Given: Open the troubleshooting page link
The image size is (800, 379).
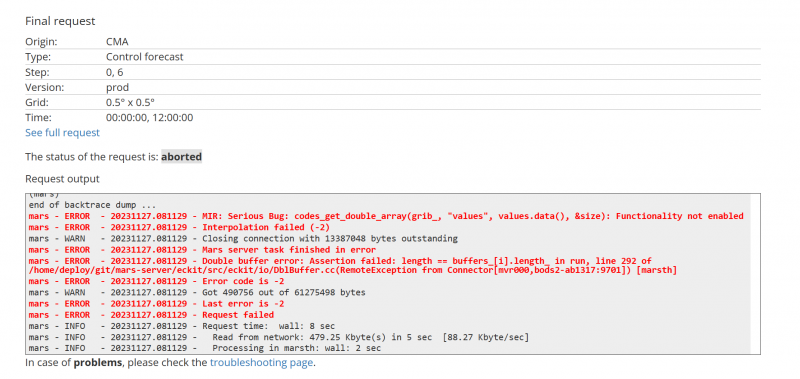Looking at the screenshot, I should pyautogui.click(x=261, y=363).
